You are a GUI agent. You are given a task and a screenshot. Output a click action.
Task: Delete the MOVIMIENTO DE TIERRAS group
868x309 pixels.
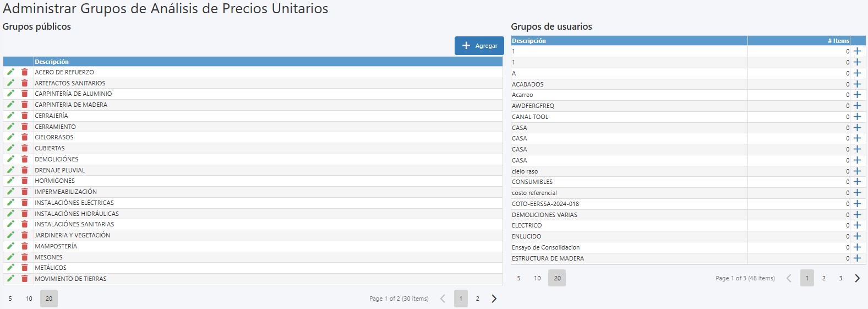point(25,279)
